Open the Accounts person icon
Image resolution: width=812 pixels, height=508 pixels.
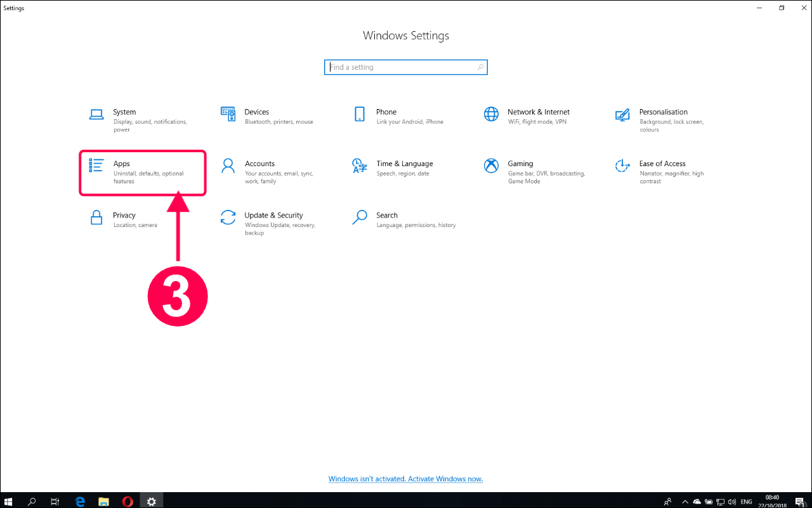pos(228,166)
